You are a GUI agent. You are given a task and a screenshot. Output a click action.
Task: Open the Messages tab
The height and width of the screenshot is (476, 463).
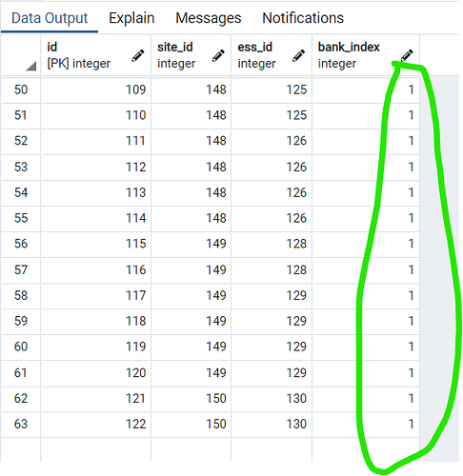(x=209, y=18)
